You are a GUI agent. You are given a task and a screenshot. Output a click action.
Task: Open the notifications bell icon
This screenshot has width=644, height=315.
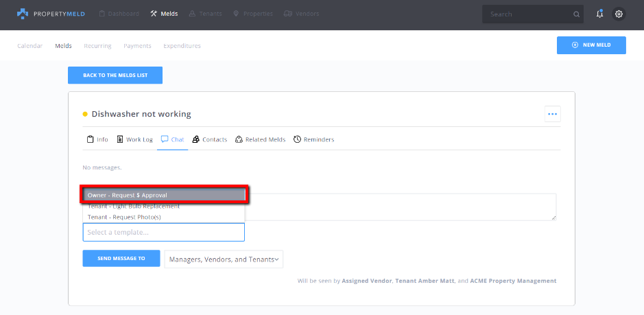(599, 14)
